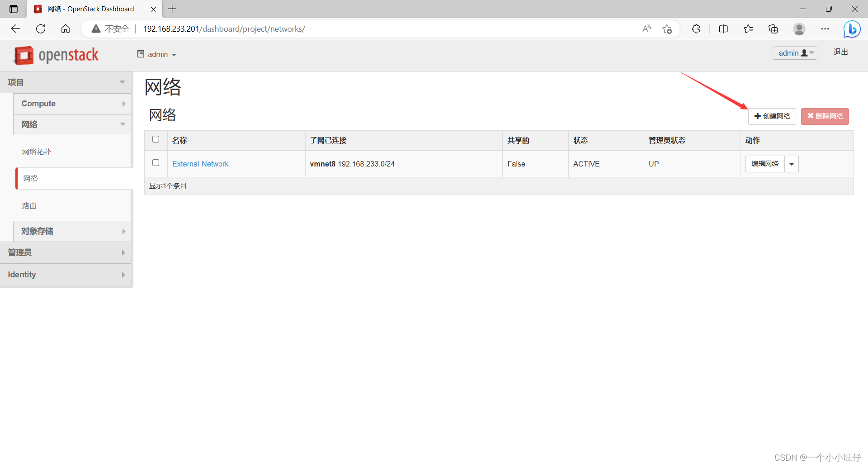Click the 删除网络 red button
The image size is (868, 466).
tap(825, 116)
